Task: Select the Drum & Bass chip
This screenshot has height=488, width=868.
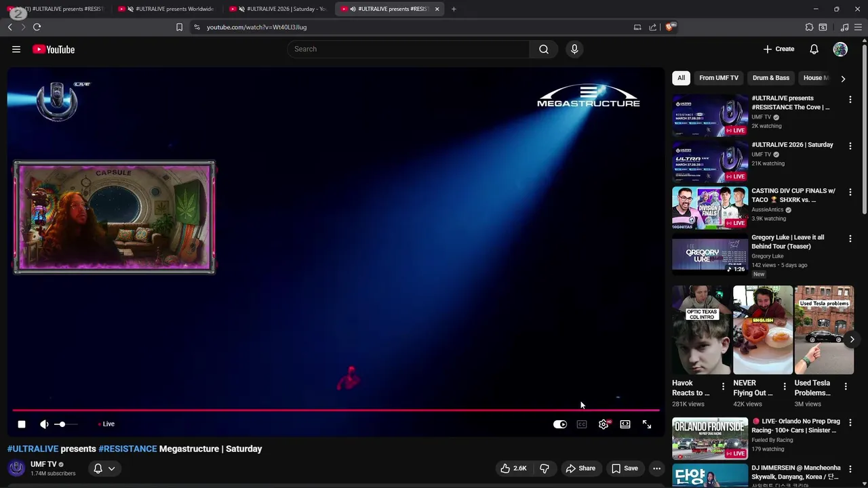Action: coord(771,78)
